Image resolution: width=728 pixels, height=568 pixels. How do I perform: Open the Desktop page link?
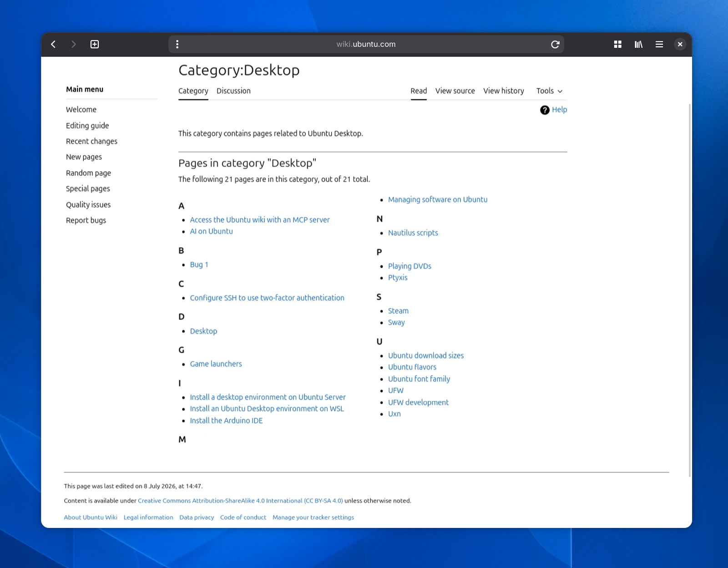(203, 331)
